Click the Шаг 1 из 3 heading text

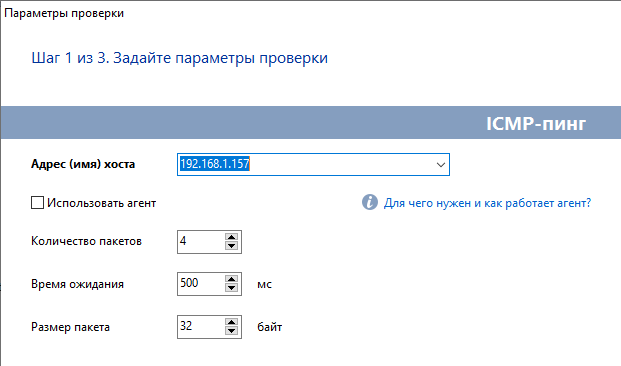point(179,58)
